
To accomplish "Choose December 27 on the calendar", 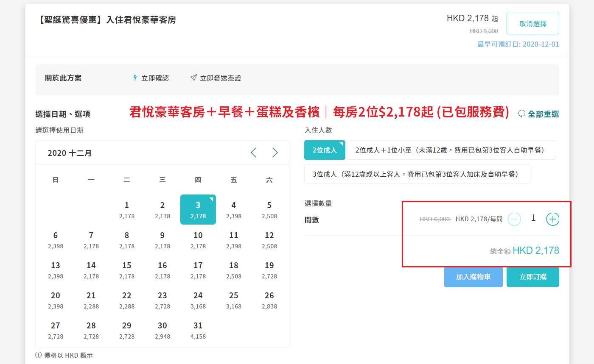I will tap(56, 330).
